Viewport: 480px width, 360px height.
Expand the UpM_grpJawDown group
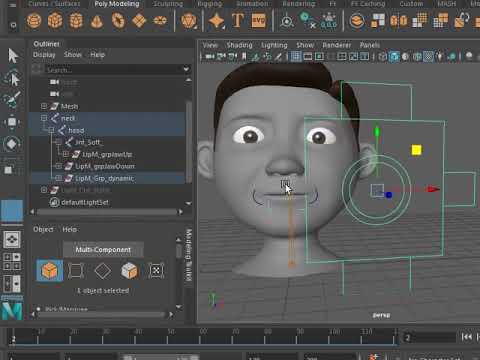coord(58,166)
